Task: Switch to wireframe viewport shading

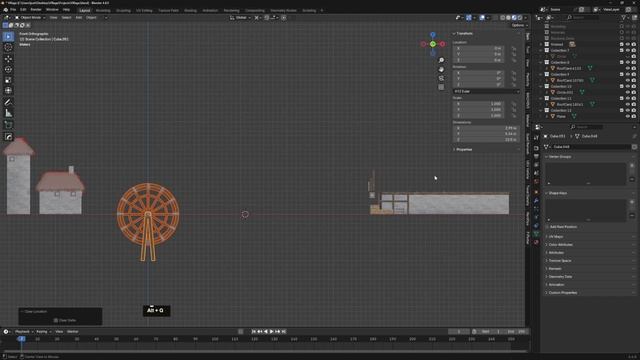Action: [503, 18]
